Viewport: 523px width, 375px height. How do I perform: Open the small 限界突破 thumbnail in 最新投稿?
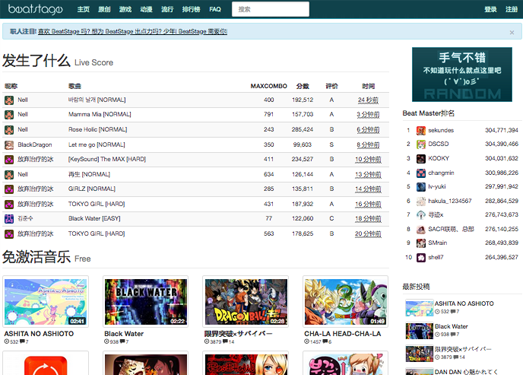419,353
